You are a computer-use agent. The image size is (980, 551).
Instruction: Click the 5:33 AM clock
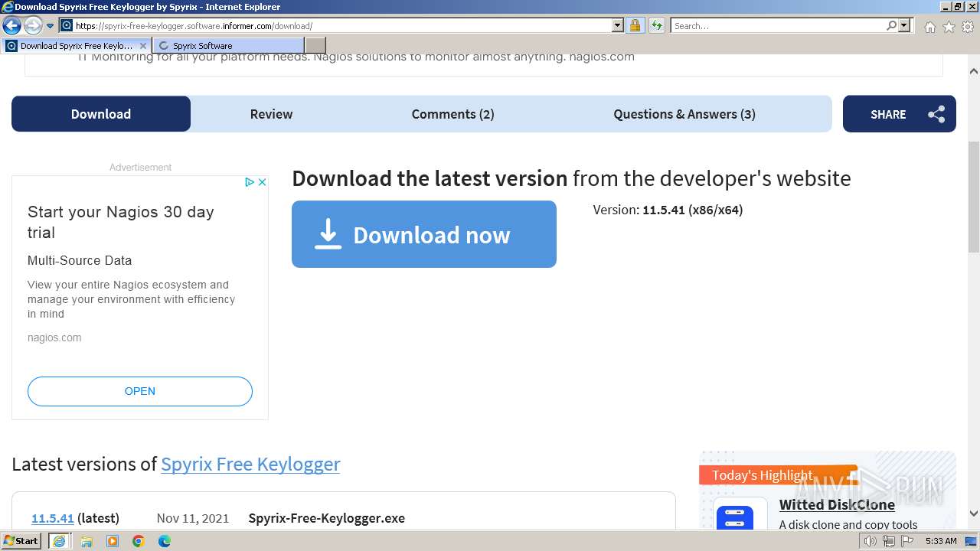(941, 541)
